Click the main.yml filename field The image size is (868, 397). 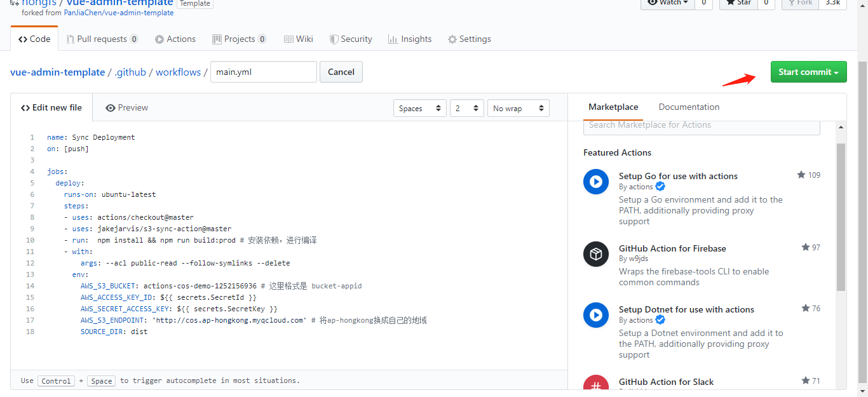point(264,72)
